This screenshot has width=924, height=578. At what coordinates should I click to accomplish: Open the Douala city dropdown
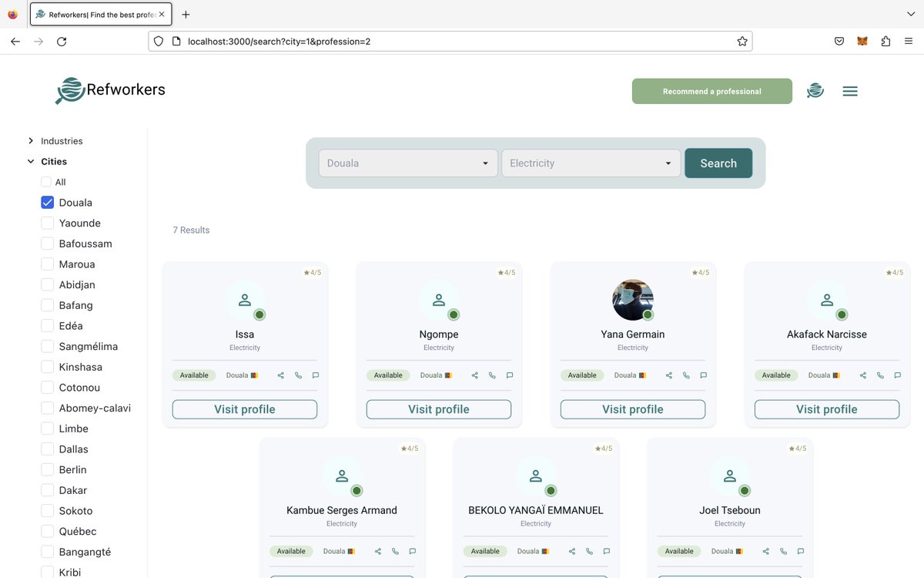(x=408, y=163)
